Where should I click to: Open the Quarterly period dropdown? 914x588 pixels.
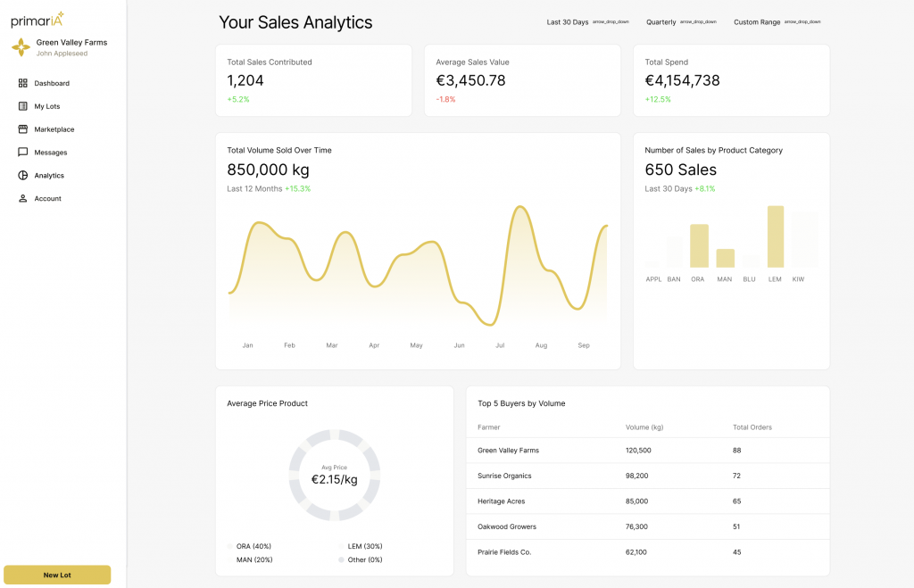tap(681, 21)
